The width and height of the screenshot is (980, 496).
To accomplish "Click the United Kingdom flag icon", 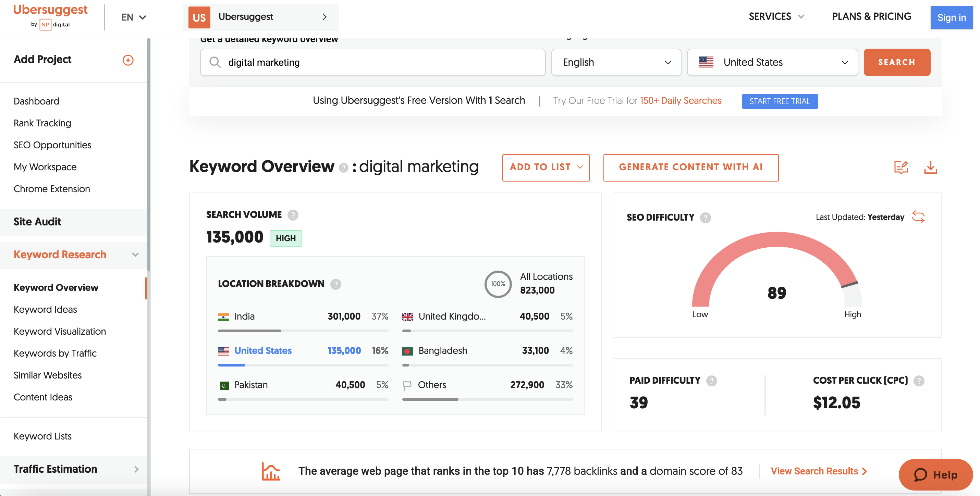I will [x=407, y=317].
